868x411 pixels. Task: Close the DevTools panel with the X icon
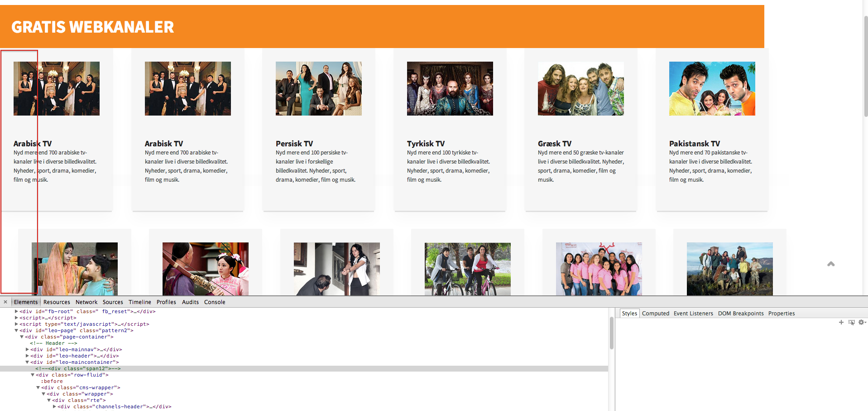(5, 302)
